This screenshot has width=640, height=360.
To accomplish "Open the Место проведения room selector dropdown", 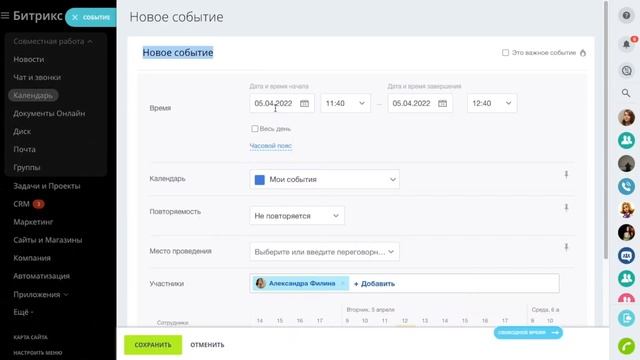I will pos(324,252).
